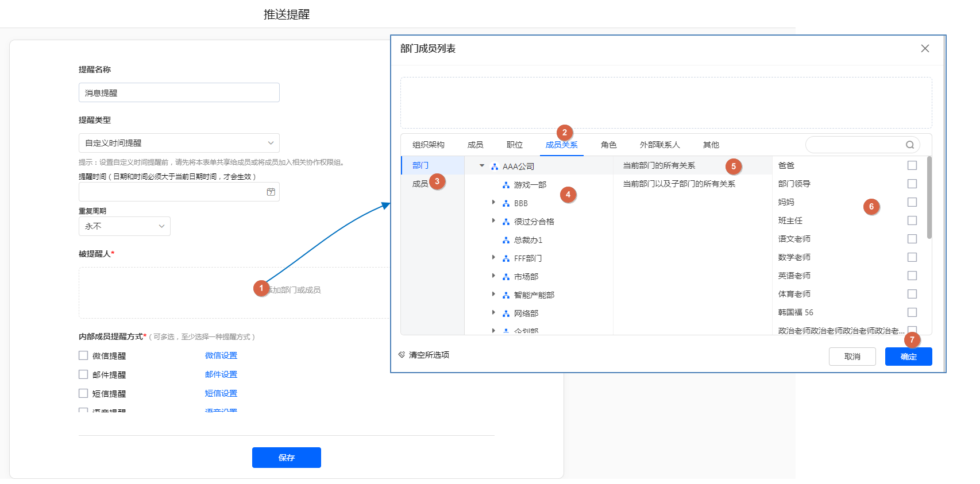980x484 pixels.
Task: Click the 市场部 department icon
Action: 506,277
